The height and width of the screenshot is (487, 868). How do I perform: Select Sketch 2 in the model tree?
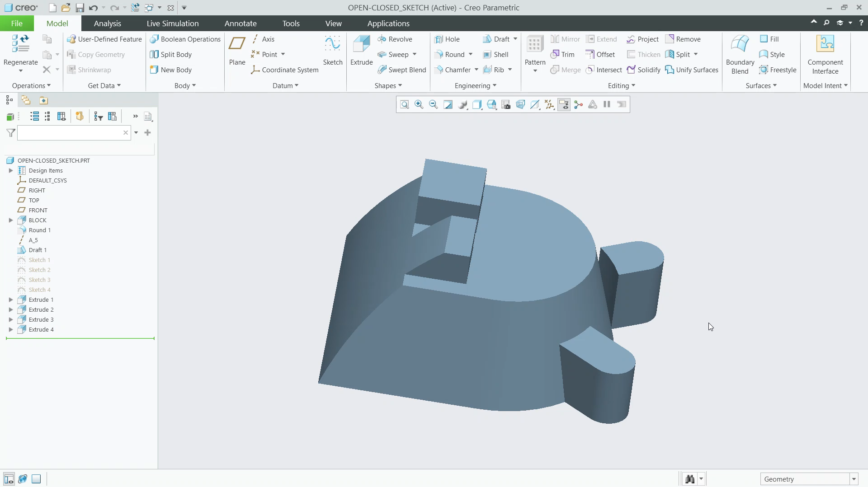[x=39, y=270]
